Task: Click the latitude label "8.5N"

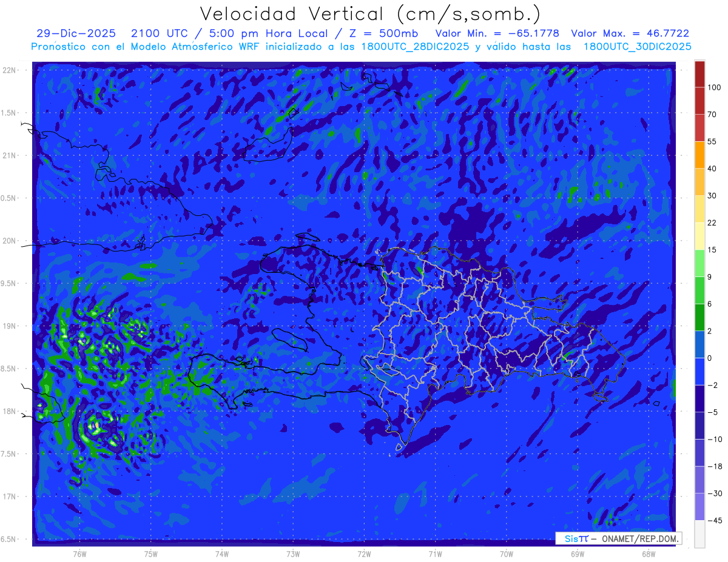Action: point(9,369)
